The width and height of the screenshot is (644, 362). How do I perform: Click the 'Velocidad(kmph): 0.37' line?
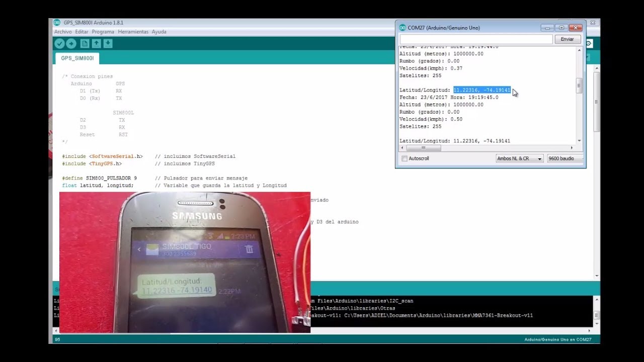pos(431,68)
